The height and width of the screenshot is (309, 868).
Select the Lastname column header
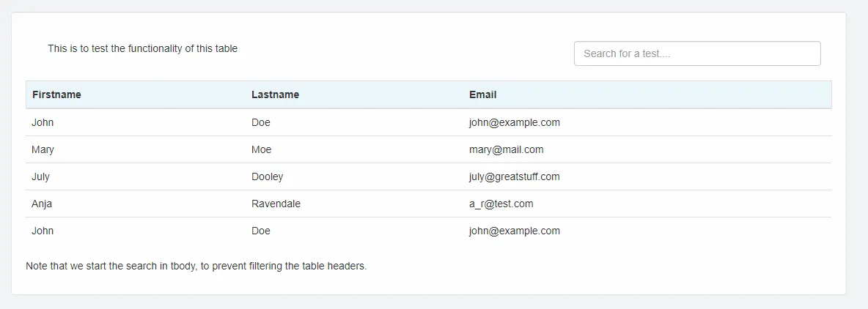275,94
